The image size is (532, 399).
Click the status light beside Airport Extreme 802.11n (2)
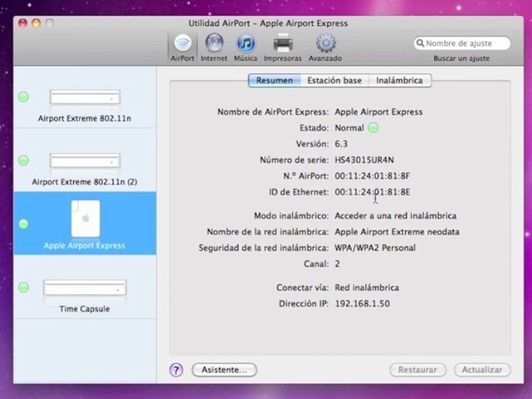pyautogui.click(x=23, y=161)
